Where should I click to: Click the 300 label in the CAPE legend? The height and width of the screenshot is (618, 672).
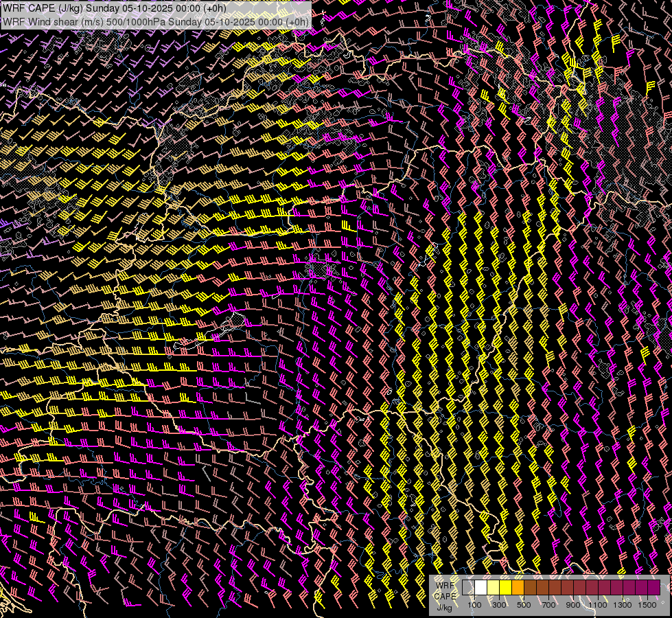pos(499,605)
